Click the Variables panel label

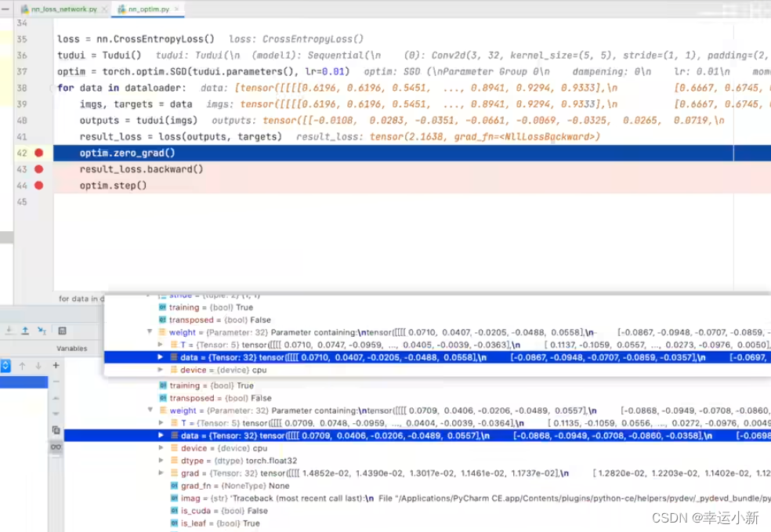point(72,348)
